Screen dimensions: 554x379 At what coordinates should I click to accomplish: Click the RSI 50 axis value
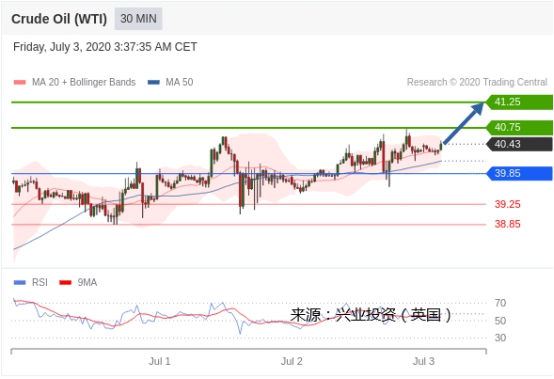tap(500, 321)
